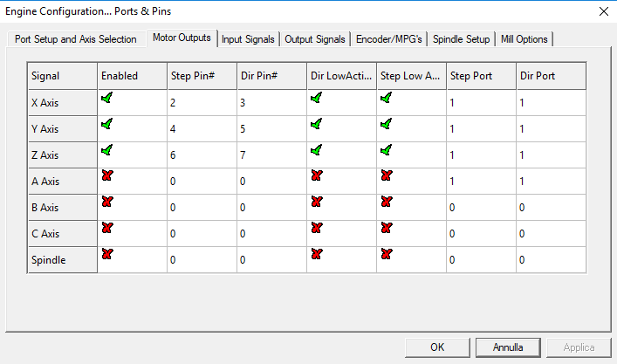The width and height of the screenshot is (617, 364).
Task: Toggle the Z Axis Step Low Active checkmark
Action: [386, 150]
